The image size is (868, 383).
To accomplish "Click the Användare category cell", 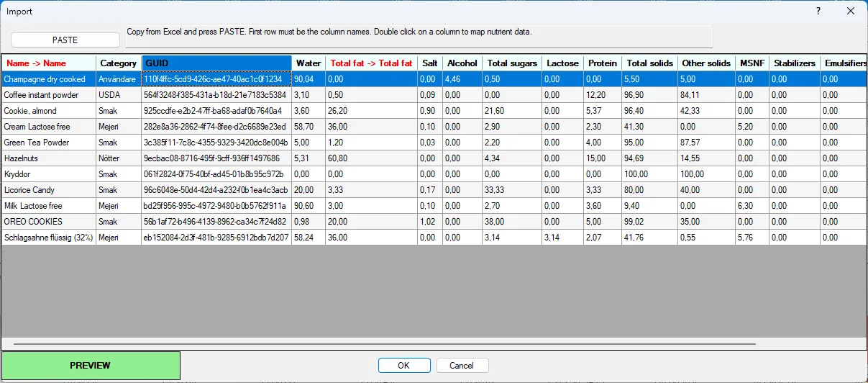I will point(118,79).
